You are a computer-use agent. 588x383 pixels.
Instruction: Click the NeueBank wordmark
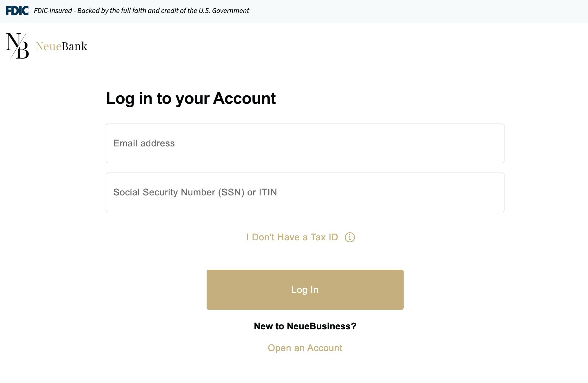point(61,46)
